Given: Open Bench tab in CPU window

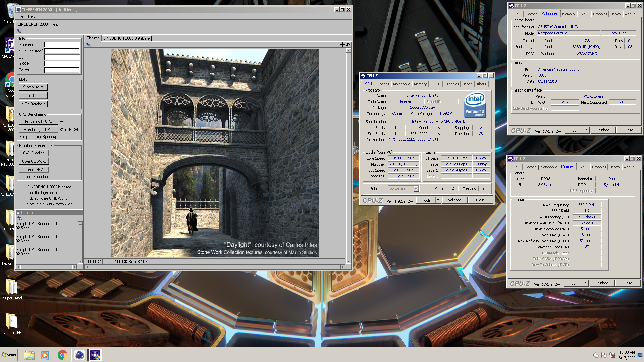Looking at the screenshot, I should point(467,84).
